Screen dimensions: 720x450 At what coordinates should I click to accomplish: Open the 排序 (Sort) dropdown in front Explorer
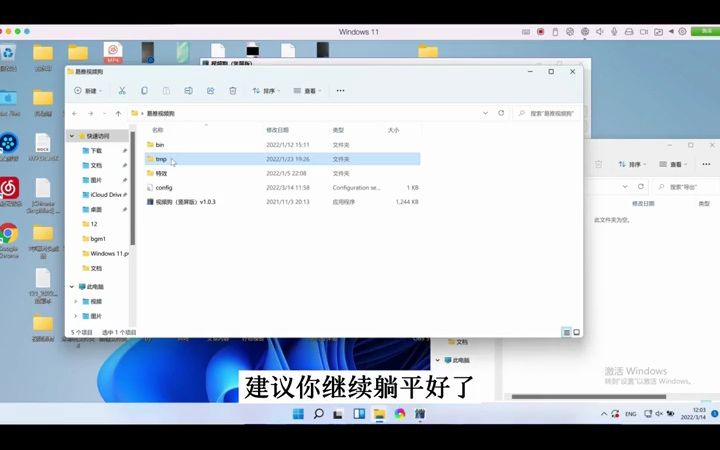[266, 91]
